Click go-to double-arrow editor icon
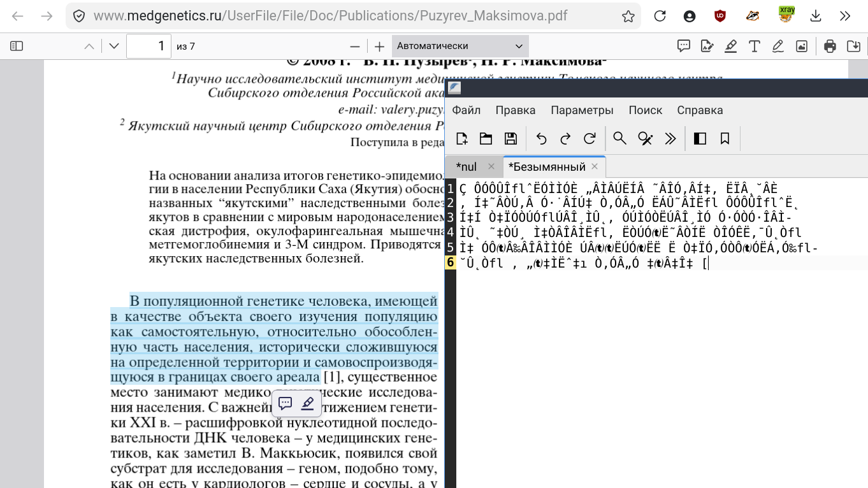 [670, 138]
